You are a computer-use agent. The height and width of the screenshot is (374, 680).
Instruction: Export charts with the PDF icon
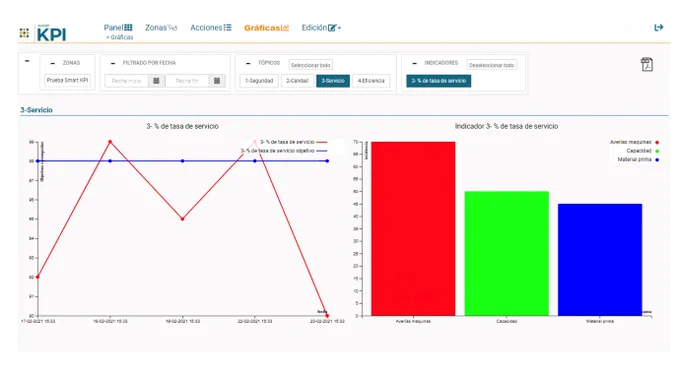(x=647, y=64)
